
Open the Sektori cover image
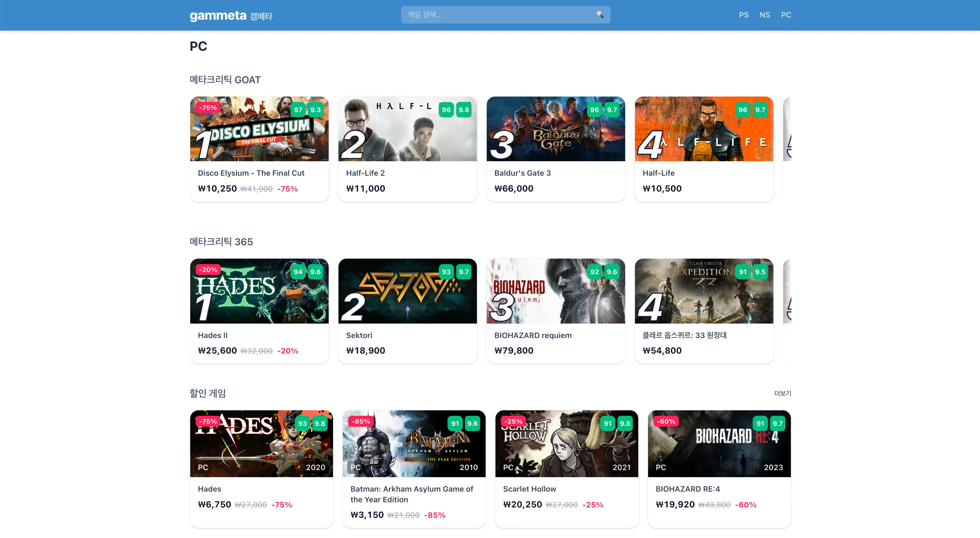click(x=407, y=297)
